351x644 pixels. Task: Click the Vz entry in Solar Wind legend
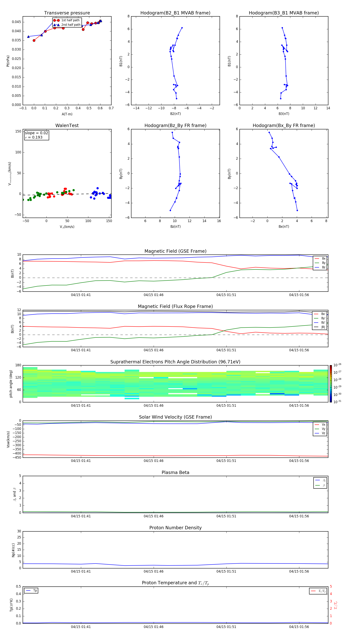320,433
